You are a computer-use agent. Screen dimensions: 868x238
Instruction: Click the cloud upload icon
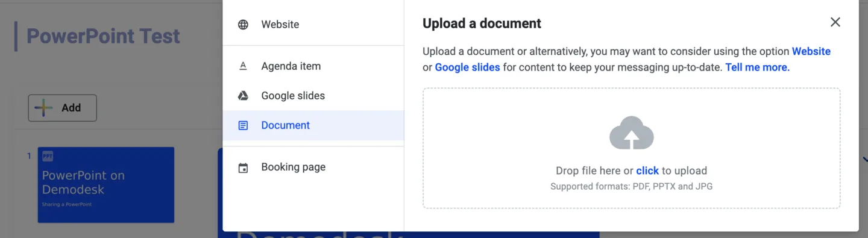[632, 133]
